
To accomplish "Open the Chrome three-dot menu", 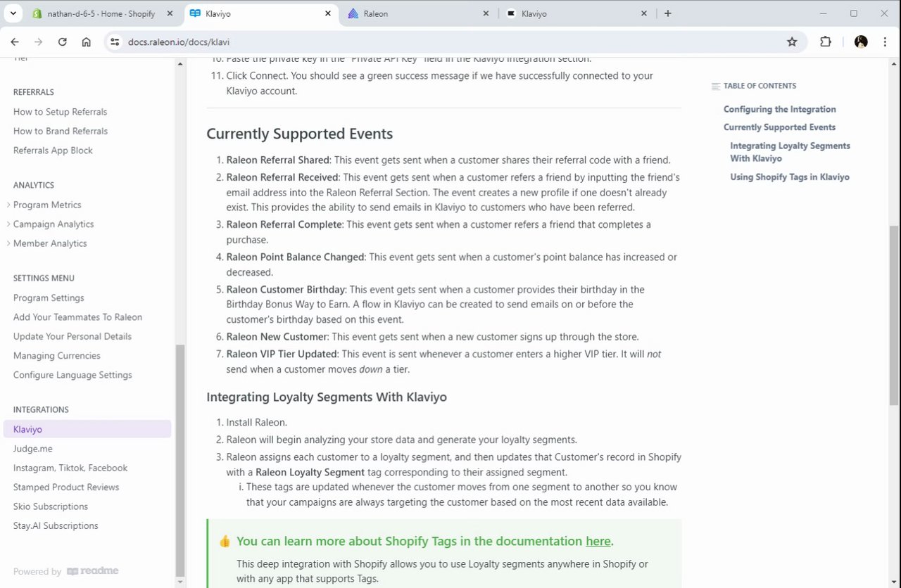I will pos(885,42).
